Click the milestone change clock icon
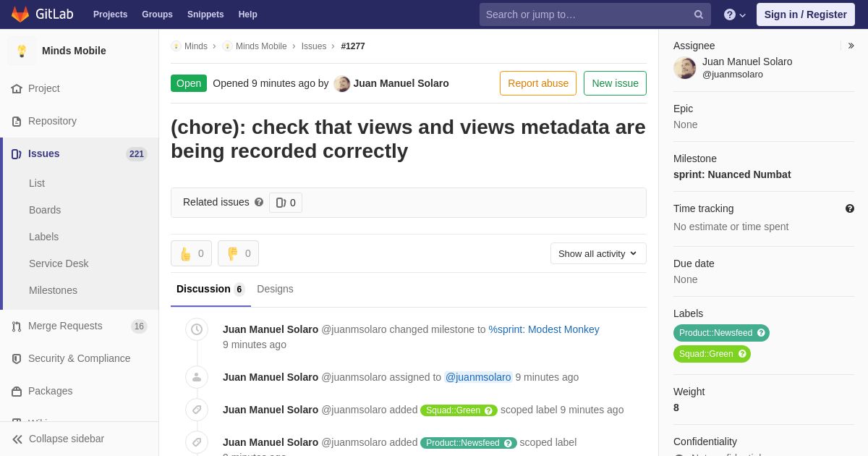 (x=197, y=329)
